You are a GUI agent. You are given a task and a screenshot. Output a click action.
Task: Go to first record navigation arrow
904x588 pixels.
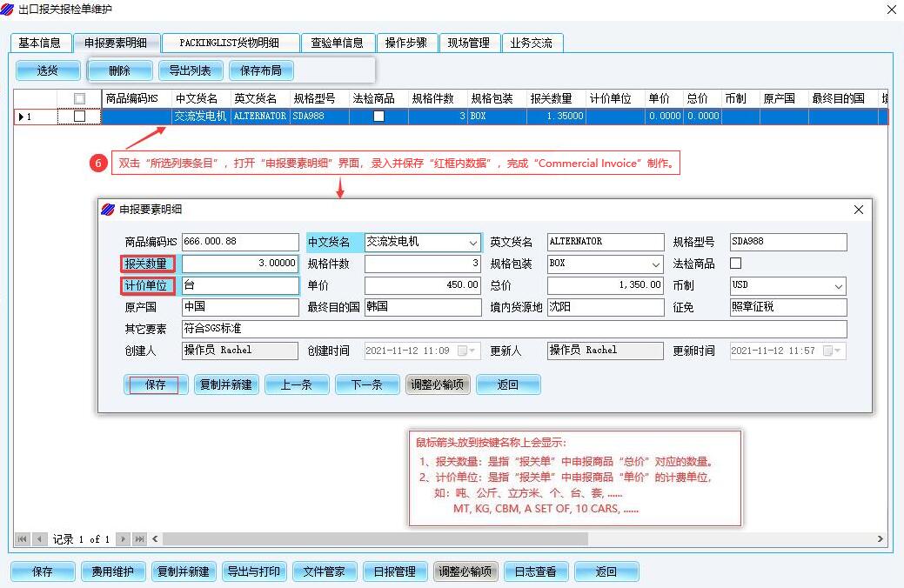tap(23, 539)
